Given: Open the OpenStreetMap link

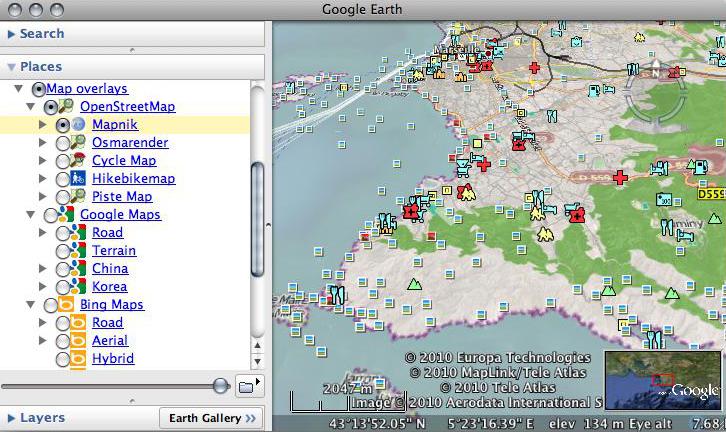Looking at the screenshot, I should [x=127, y=106].
